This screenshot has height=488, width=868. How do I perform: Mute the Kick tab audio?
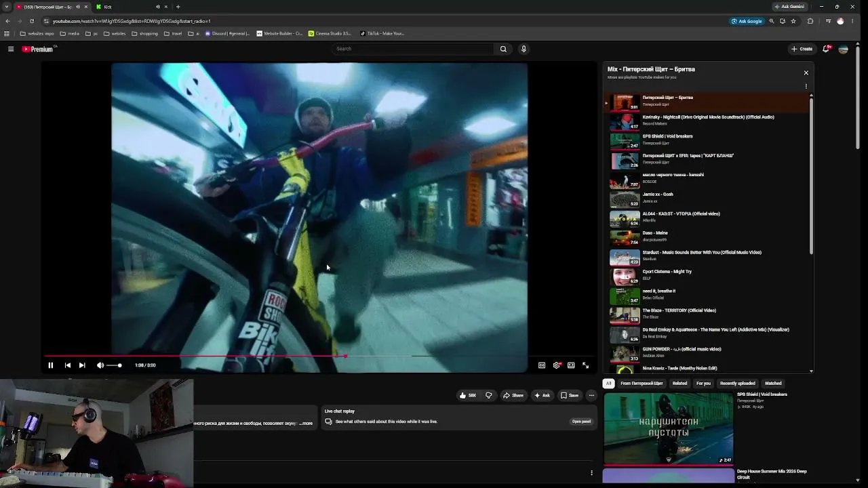(158, 7)
